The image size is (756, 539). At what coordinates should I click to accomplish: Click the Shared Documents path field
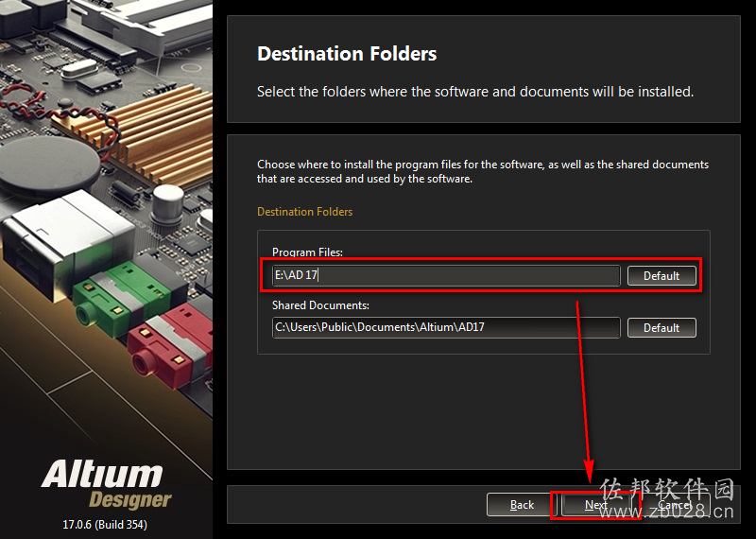tap(446, 327)
